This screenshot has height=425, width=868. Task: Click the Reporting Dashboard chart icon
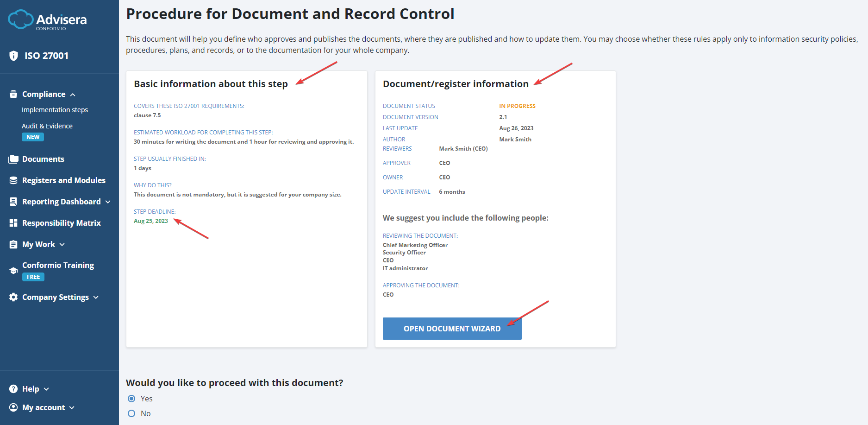coord(13,202)
